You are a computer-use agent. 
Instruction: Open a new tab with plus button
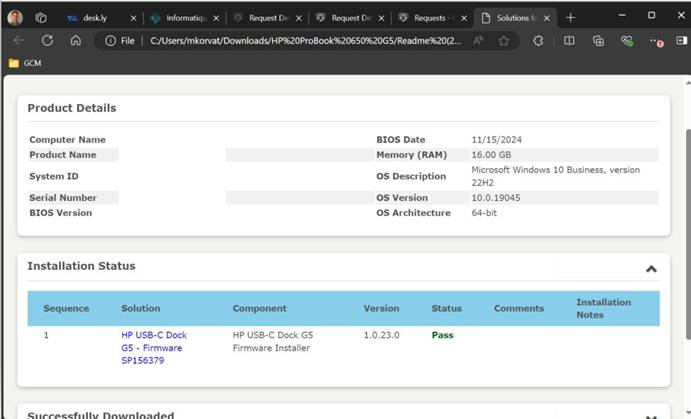point(570,18)
